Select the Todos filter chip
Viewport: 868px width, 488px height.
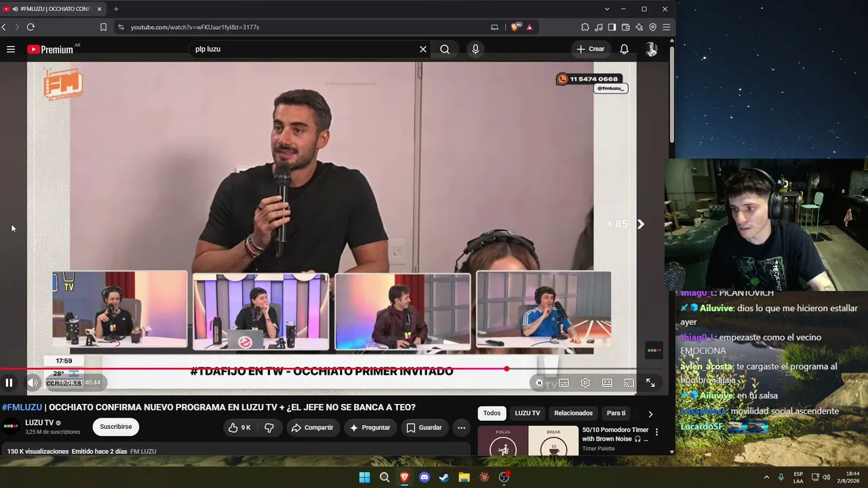(492, 413)
